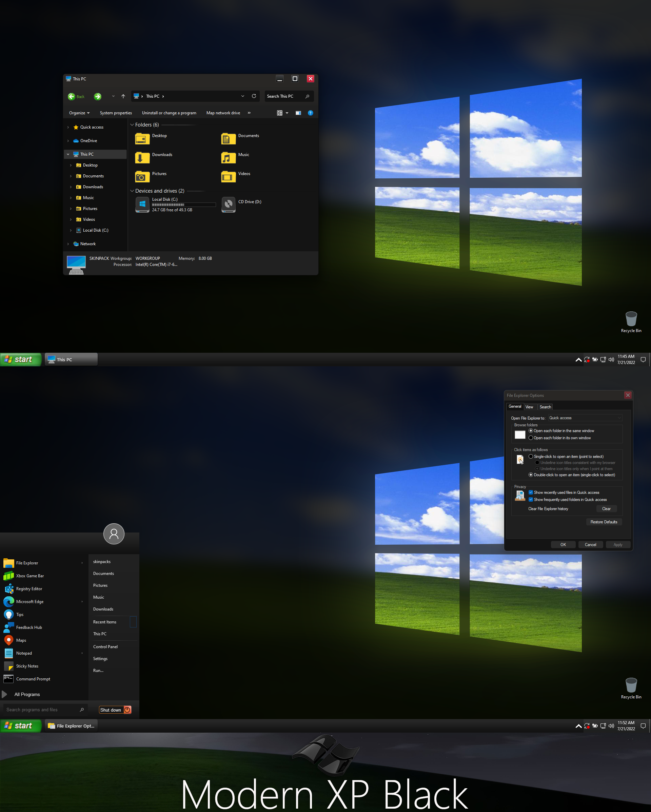Collapse the 'Devices and drives' section
Image resolution: width=651 pixels, height=812 pixels.
(132, 191)
